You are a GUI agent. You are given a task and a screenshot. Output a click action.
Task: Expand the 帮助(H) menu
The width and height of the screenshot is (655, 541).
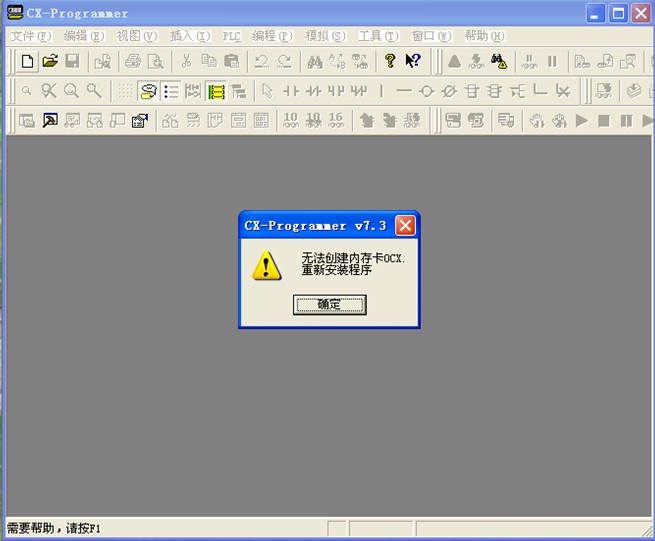(484, 36)
